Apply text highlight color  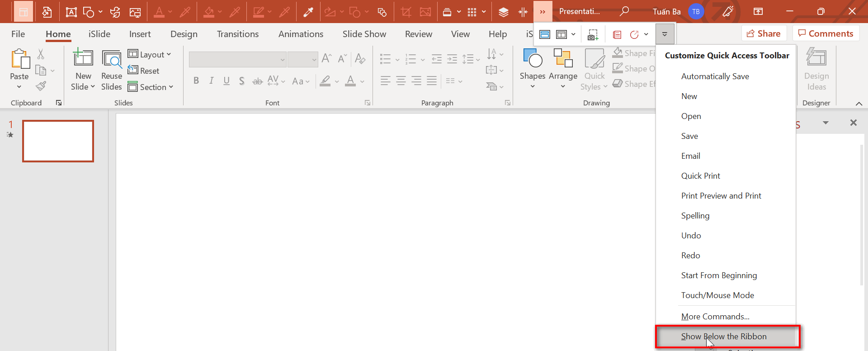click(325, 81)
